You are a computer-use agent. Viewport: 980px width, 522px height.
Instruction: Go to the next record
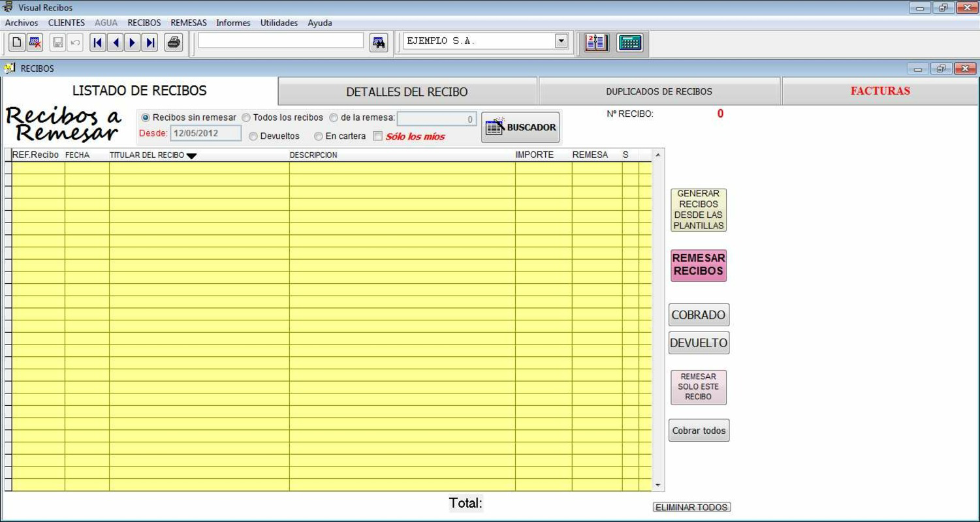[x=133, y=43]
